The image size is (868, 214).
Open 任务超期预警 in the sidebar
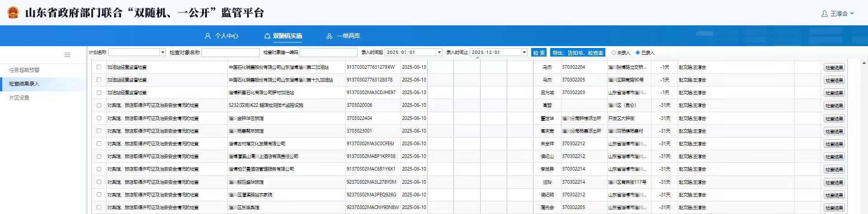[24, 70]
